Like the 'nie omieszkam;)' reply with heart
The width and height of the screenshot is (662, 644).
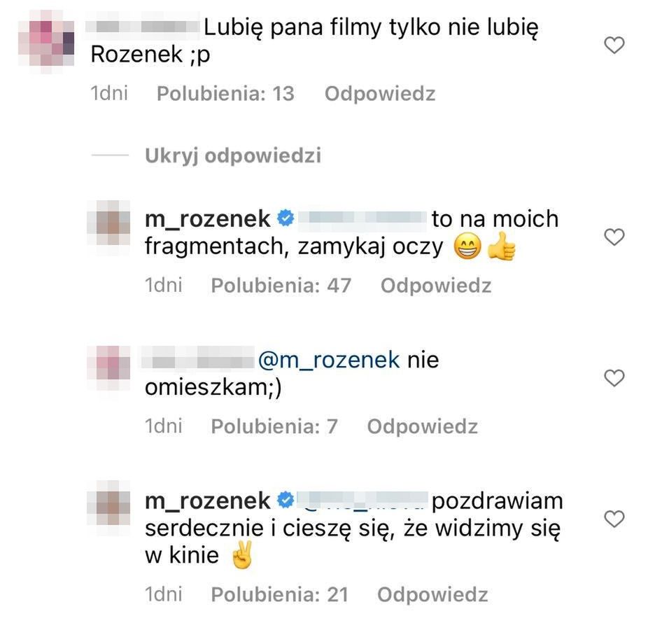coord(614,378)
